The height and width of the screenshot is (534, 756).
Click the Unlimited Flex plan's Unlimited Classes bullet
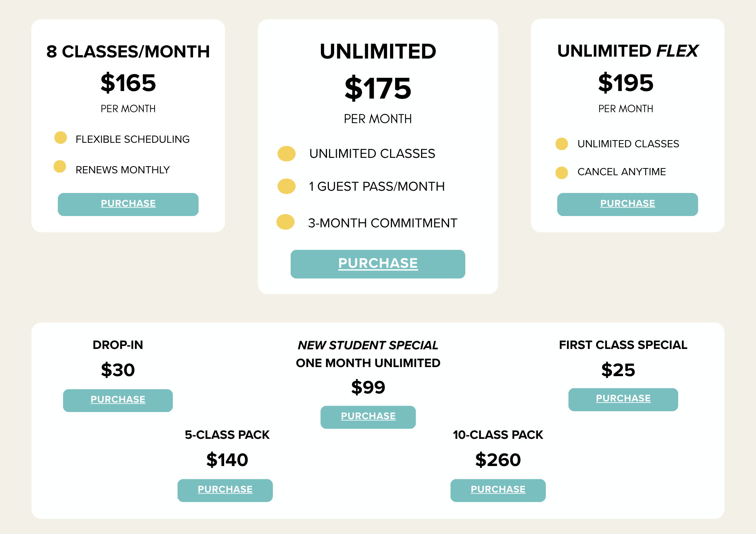tap(562, 144)
